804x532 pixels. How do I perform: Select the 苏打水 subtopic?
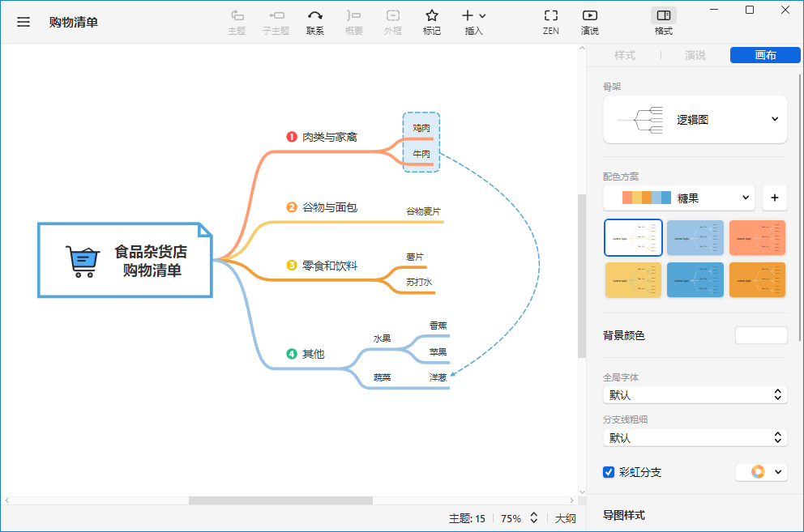click(x=419, y=282)
